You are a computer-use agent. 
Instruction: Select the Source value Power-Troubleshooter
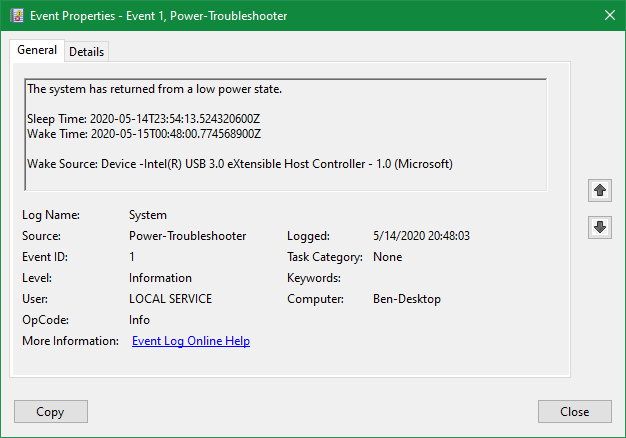[x=187, y=236]
